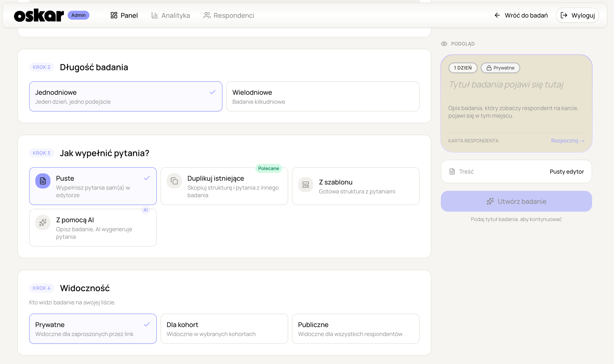Screen dimensions: 614x364
Task: Pick the Z pomocą AI option
Action: point(93,228)
